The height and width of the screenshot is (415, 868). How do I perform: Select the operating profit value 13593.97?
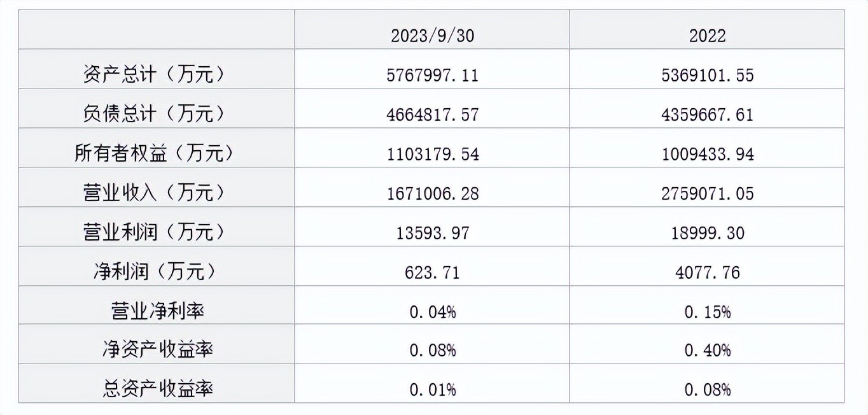432,232
